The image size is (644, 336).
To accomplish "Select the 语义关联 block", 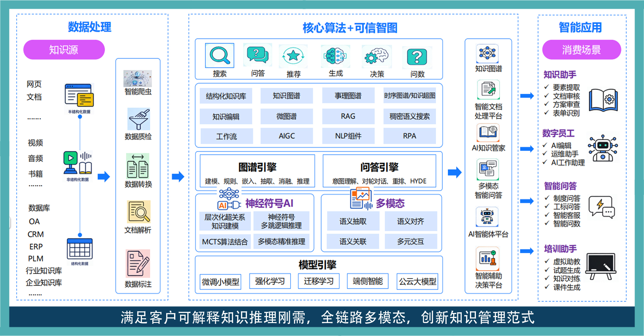I will click(353, 242).
